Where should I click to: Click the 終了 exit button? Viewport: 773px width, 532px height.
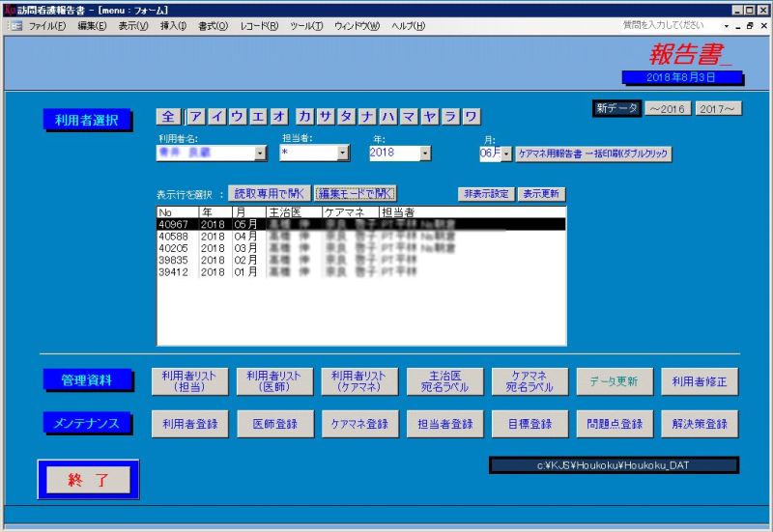pos(88,480)
